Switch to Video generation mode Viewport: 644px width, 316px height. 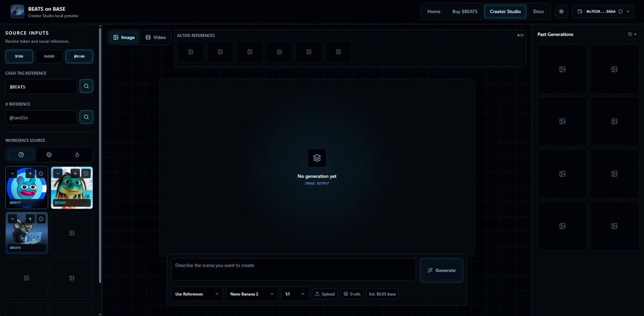(156, 38)
